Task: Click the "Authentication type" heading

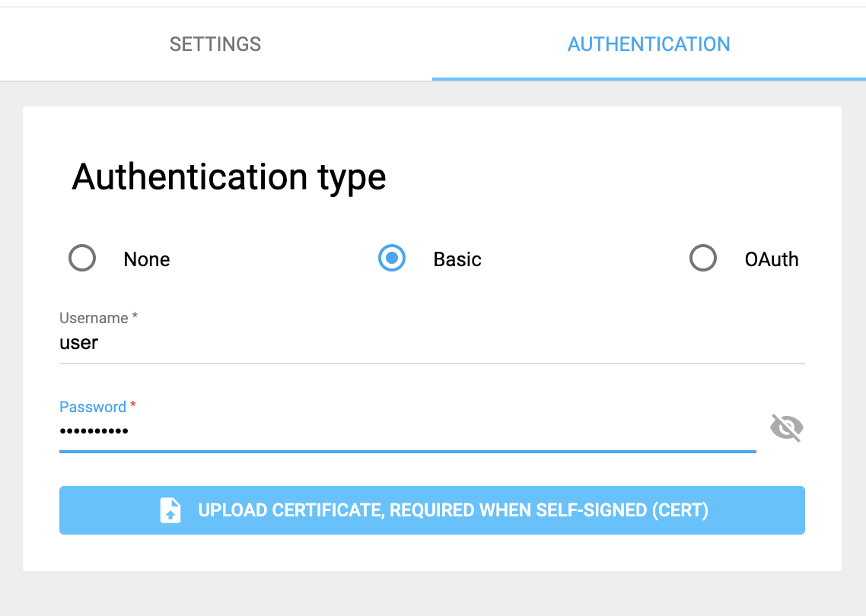Action: 229,177
